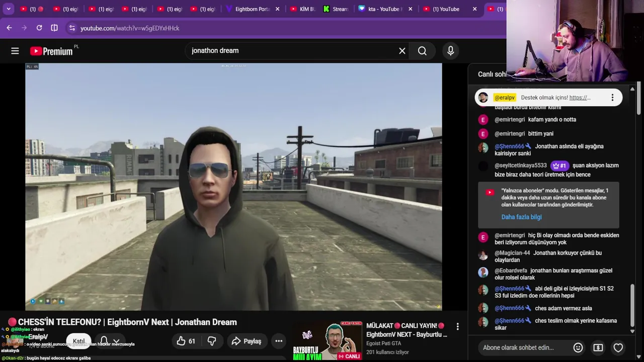Open the MÜLAKAT CANLI YAYIN recommended thumbnail

[x=328, y=341]
